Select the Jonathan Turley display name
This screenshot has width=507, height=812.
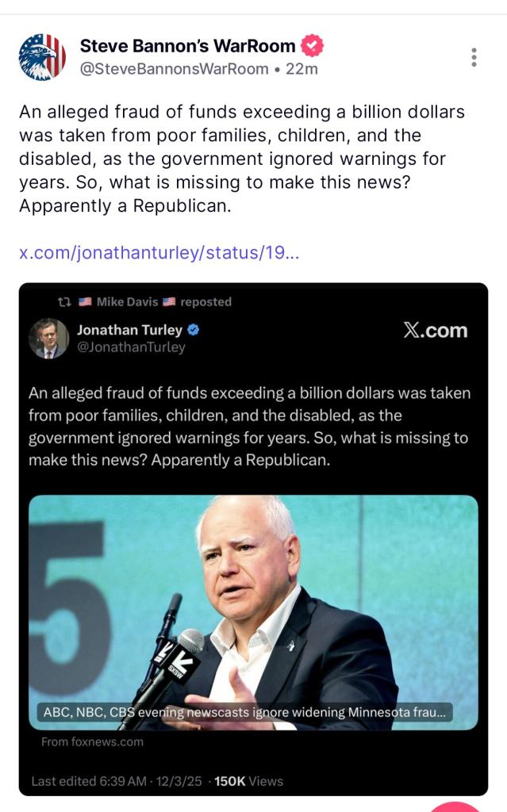129,330
